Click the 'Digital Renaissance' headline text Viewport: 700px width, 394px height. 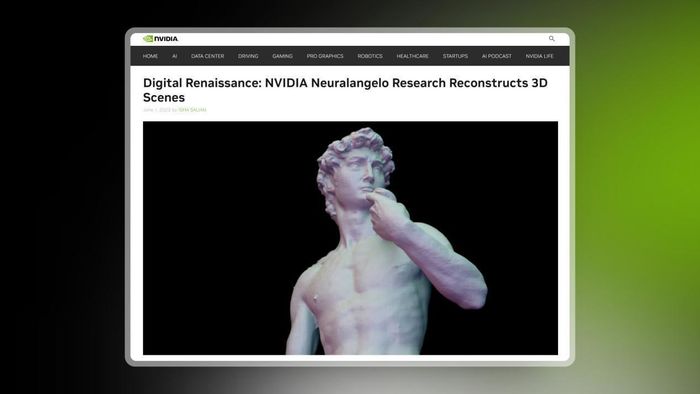pos(203,83)
